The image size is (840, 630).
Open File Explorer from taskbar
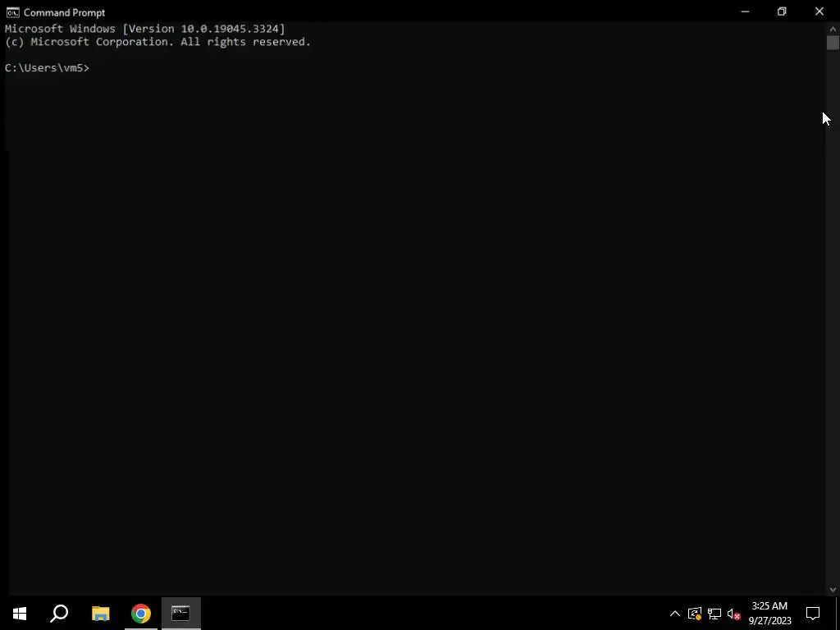[100, 614]
